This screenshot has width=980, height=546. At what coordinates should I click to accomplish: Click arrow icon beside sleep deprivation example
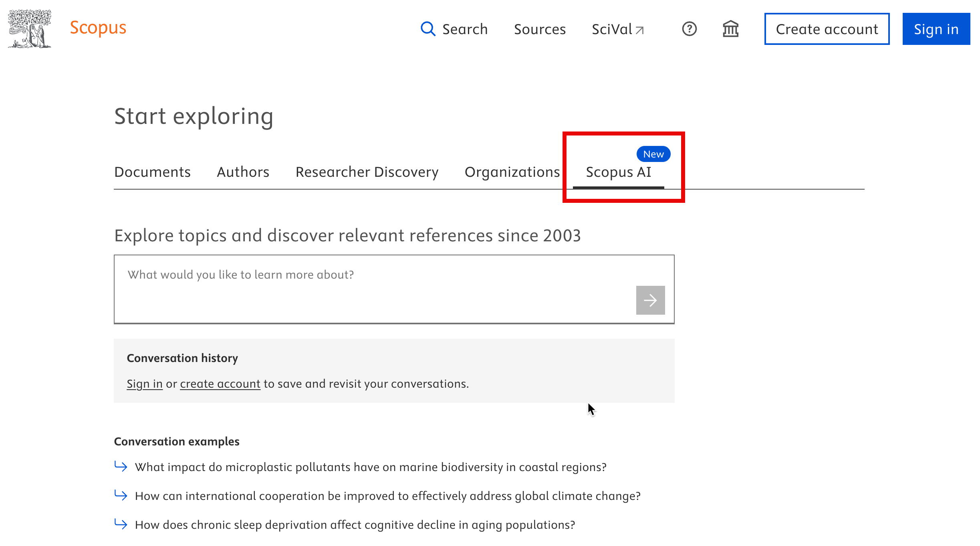121,524
